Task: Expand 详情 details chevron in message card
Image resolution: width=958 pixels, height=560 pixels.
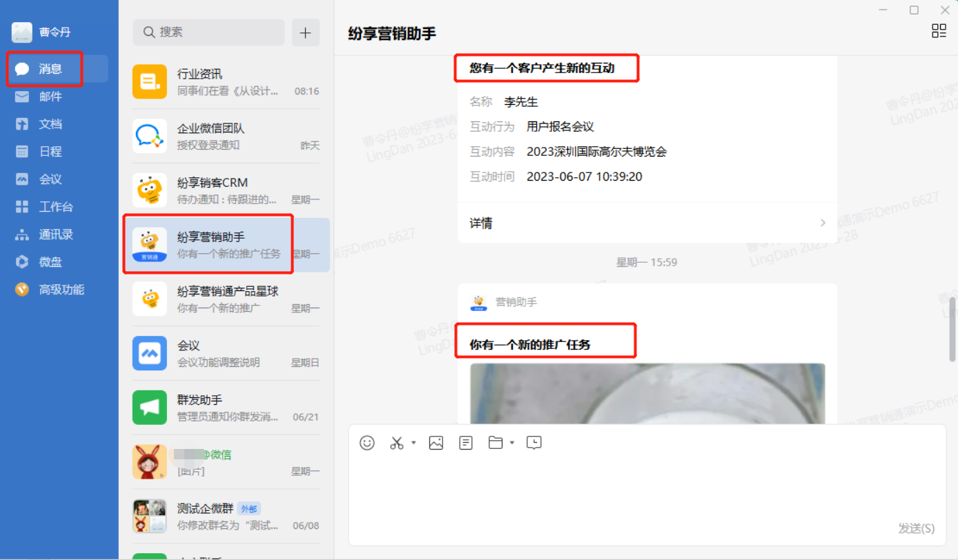Action: click(x=823, y=223)
